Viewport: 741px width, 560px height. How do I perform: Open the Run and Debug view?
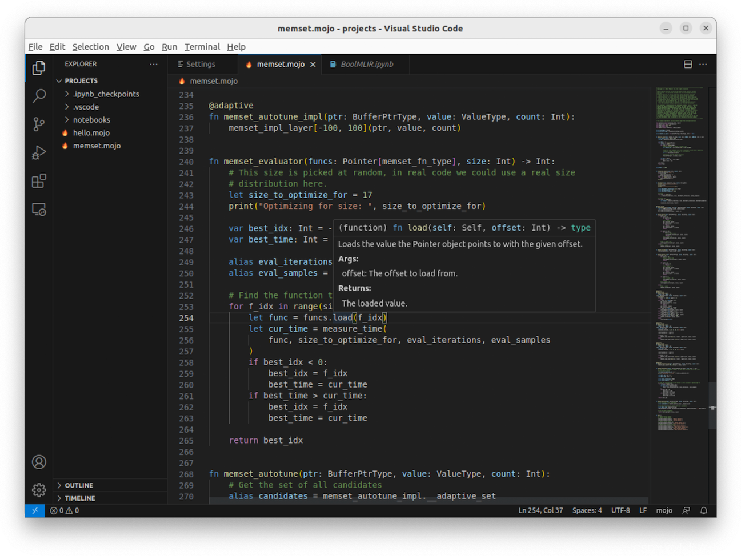[x=39, y=152]
